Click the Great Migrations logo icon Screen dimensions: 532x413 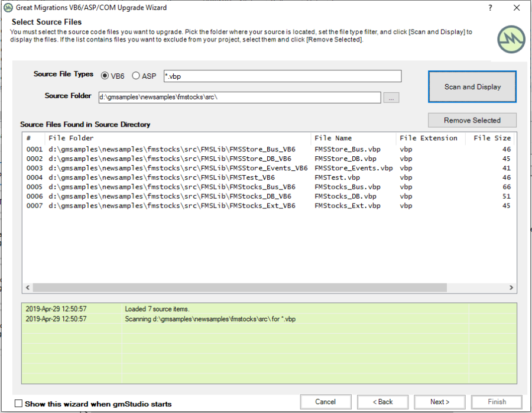pyautogui.click(x=510, y=40)
